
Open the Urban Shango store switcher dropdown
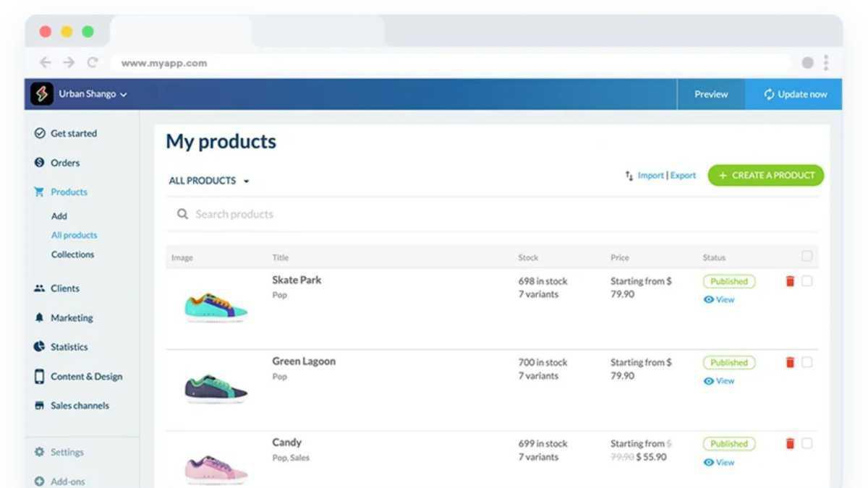[x=93, y=94]
